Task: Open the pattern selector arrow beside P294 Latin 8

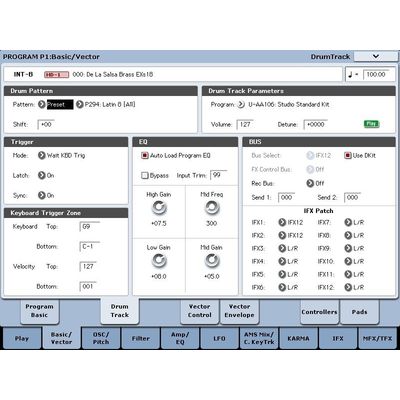Action: point(79,104)
